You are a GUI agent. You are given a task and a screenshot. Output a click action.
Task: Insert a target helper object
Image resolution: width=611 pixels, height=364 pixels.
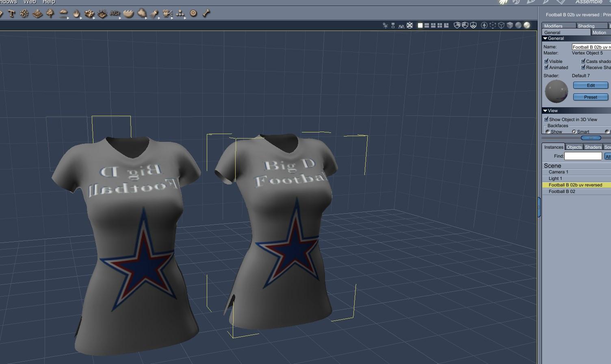(x=193, y=13)
